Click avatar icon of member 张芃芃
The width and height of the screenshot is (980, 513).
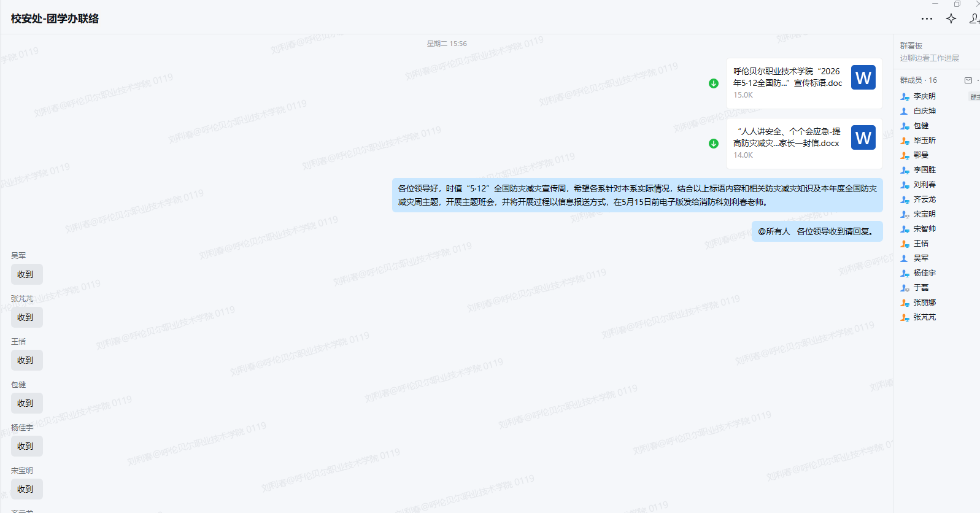point(905,317)
